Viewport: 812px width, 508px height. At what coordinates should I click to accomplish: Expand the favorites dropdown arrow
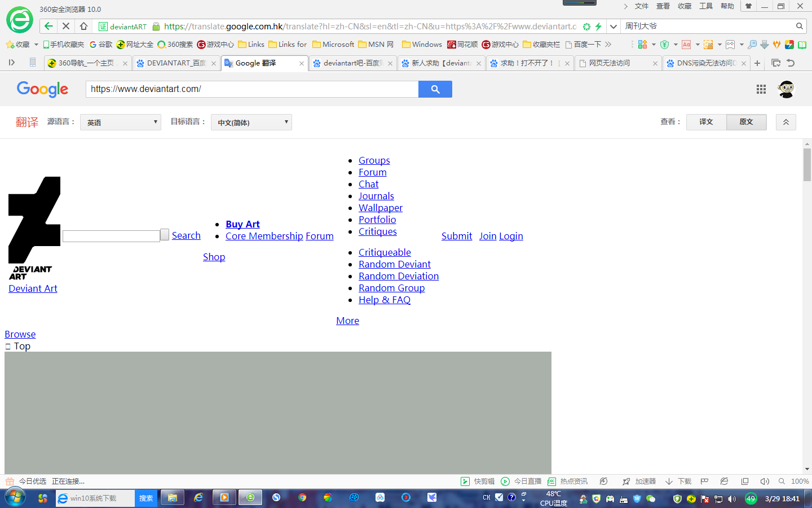click(36, 44)
